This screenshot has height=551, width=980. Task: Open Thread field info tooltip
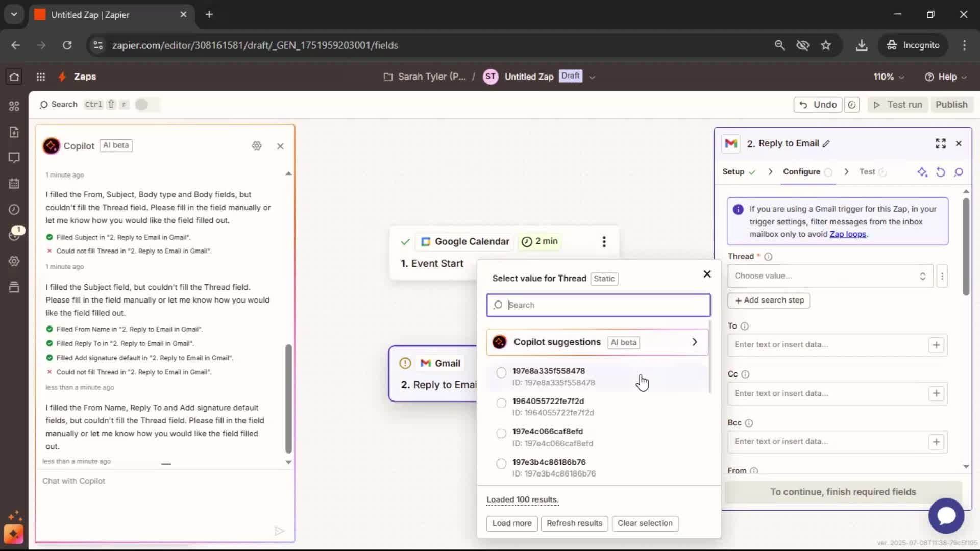pyautogui.click(x=768, y=257)
